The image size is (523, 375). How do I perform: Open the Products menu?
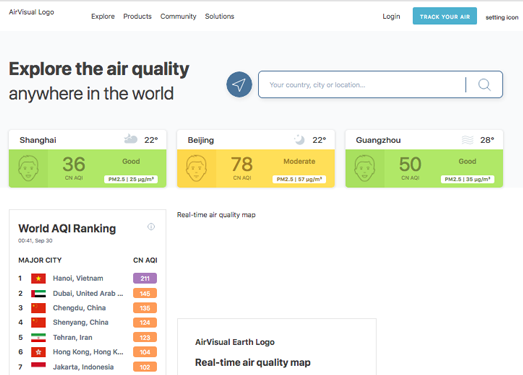coord(137,16)
